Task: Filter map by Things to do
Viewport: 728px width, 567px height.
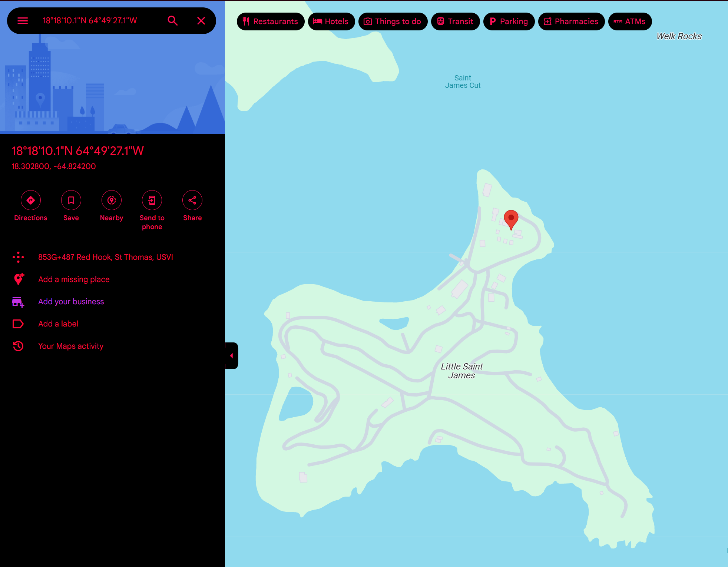Action: [x=393, y=21]
